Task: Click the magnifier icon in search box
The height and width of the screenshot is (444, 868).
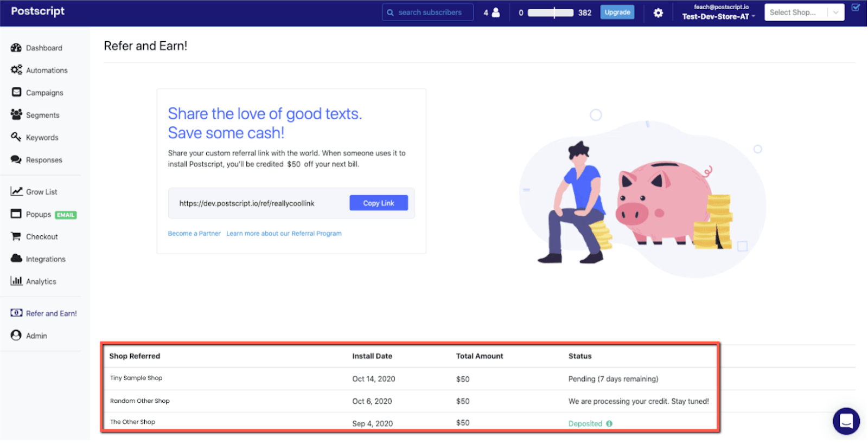Action: [x=390, y=12]
